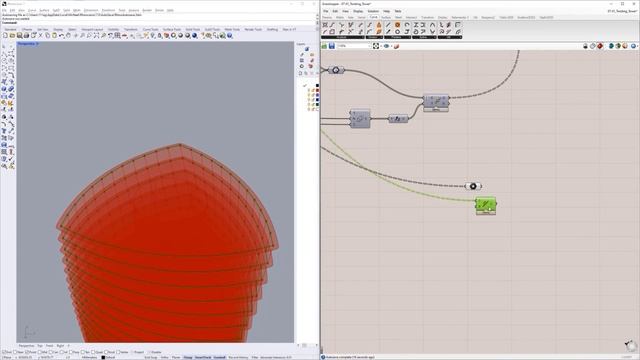Image resolution: width=640 pixels, height=360 pixels.
Task: Disable preview with the Grasshopper preview-off icon
Action: tap(585, 46)
